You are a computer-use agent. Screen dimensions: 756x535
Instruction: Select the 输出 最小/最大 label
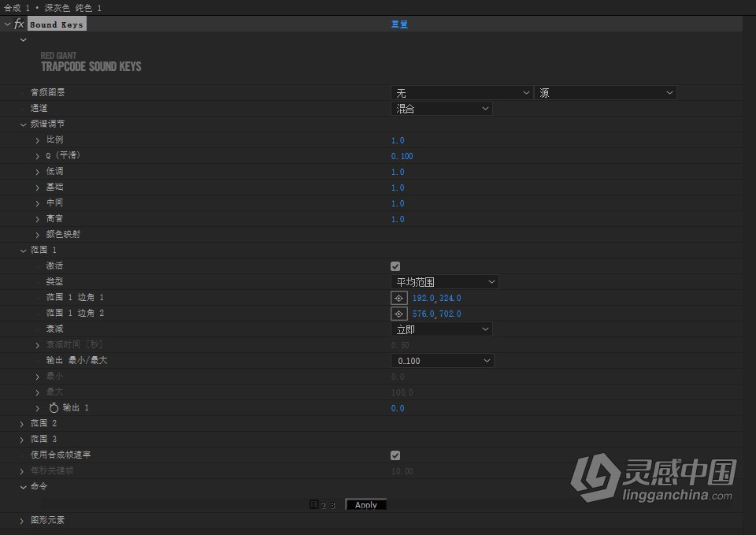(76, 360)
